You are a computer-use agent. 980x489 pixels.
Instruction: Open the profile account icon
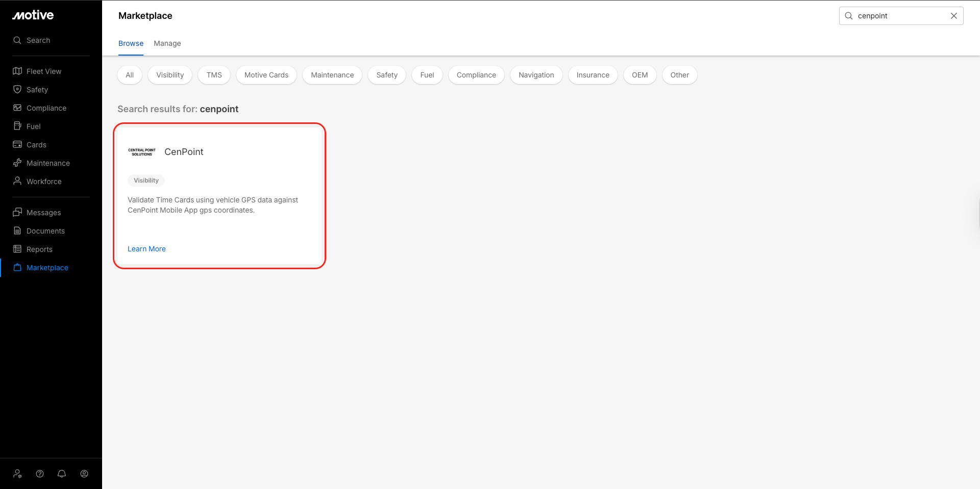[x=84, y=474]
